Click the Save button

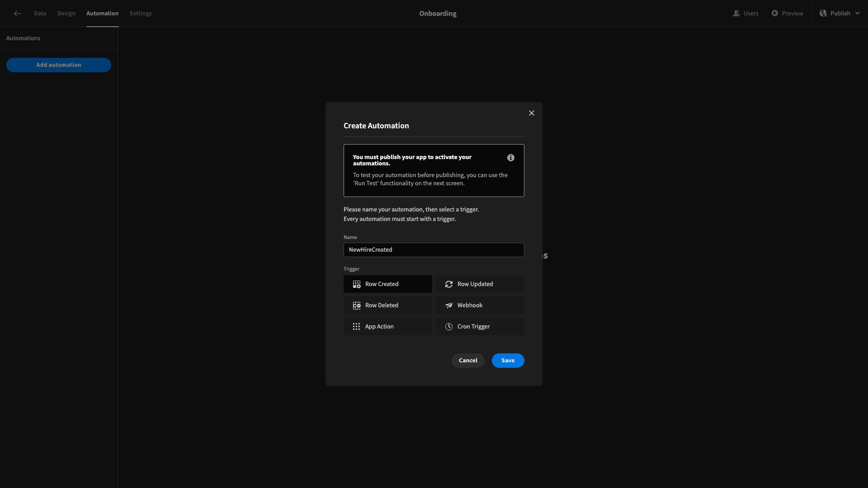[x=507, y=361]
